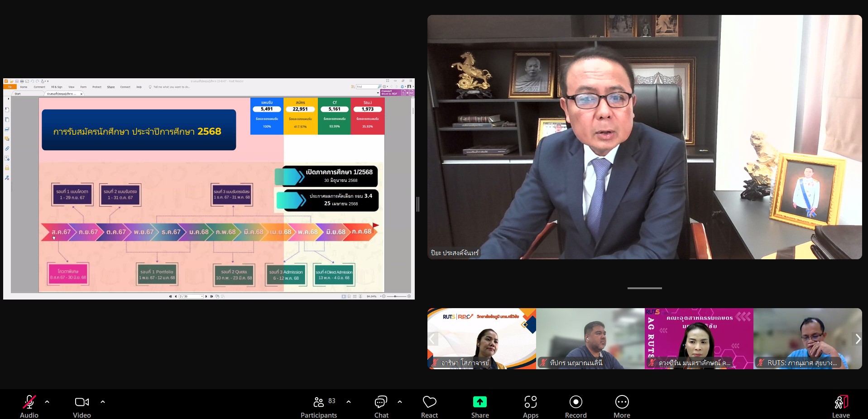Click the Open file icon in quick toolbar
This screenshot has height=419, width=868.
pos(12,81)
